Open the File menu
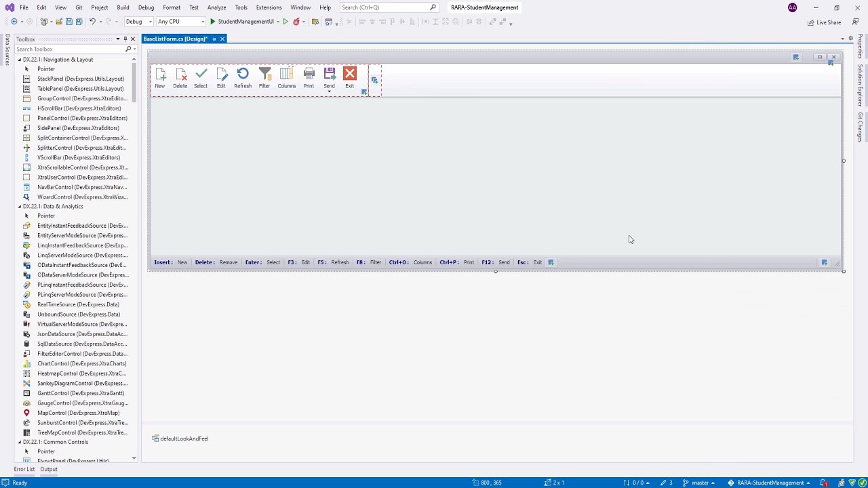The image size is (868, 488). coord(24,7)
